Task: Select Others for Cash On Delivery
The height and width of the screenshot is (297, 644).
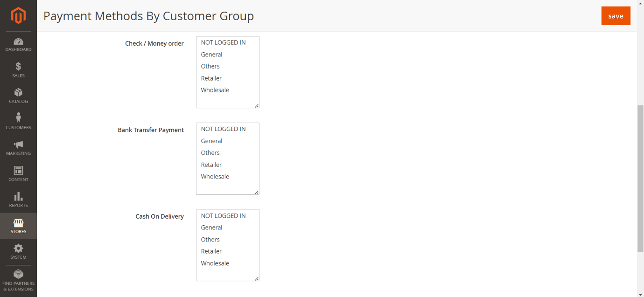Action: (x=210, y=239)
